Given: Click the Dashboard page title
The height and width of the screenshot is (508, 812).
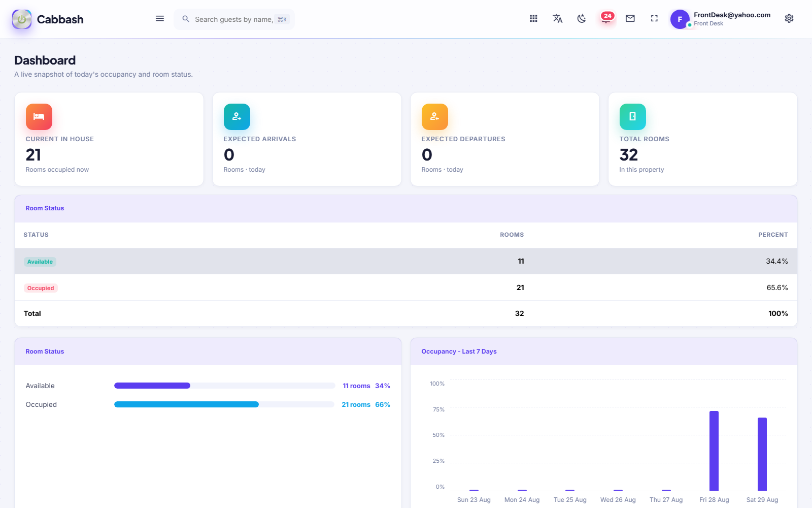Looking at the screenshot, I should pos(45,60).
